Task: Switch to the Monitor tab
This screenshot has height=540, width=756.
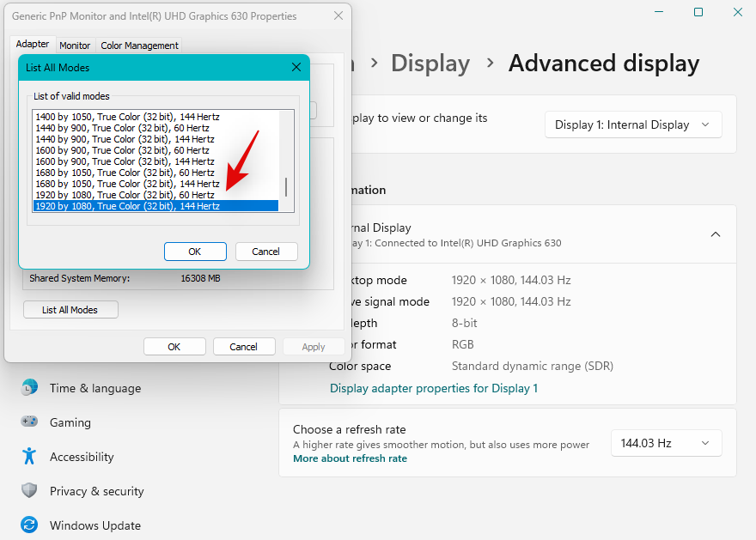Action: 75,45
